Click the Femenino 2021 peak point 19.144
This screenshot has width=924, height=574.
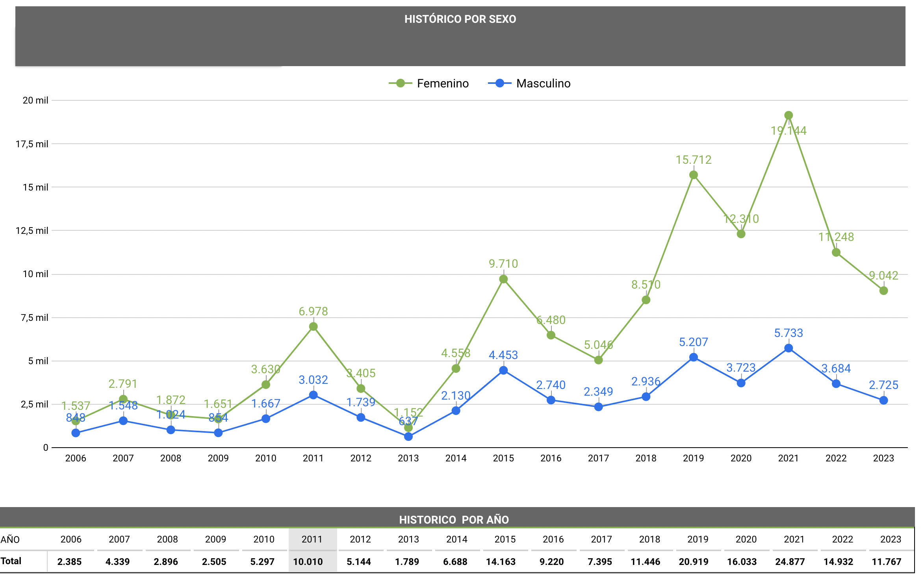click(788, 115)
